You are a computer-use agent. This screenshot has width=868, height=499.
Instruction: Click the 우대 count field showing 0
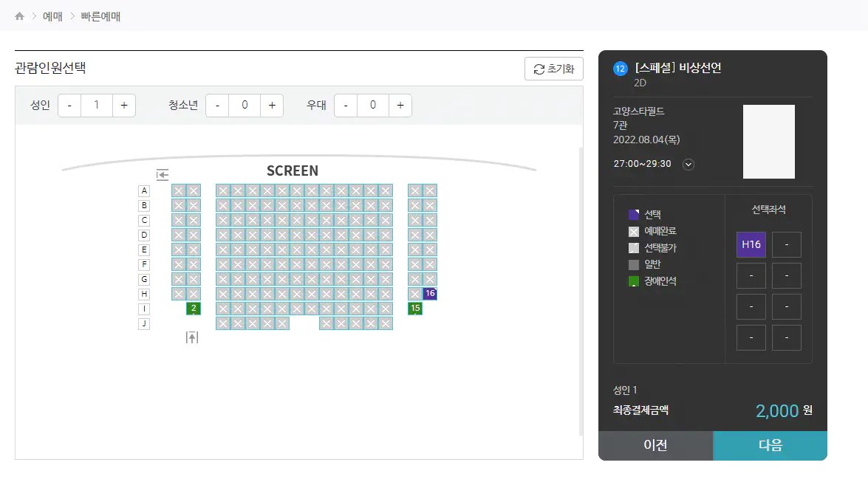pos(373,105)
